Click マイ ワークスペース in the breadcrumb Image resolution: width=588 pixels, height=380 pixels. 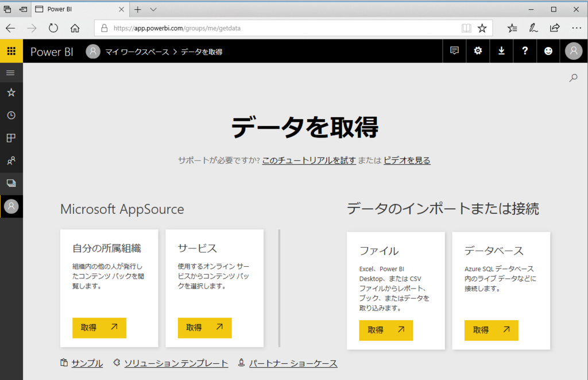pos(137,51)
